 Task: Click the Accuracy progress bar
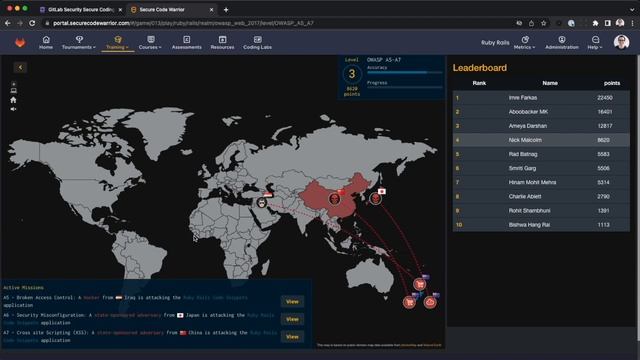pos(404,72)
